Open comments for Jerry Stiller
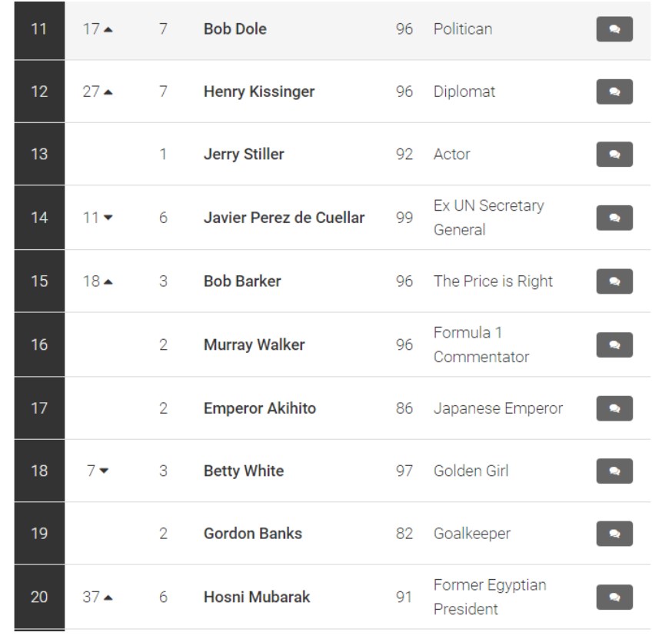The height and width of the screenshot is (639, 672). 614,155
